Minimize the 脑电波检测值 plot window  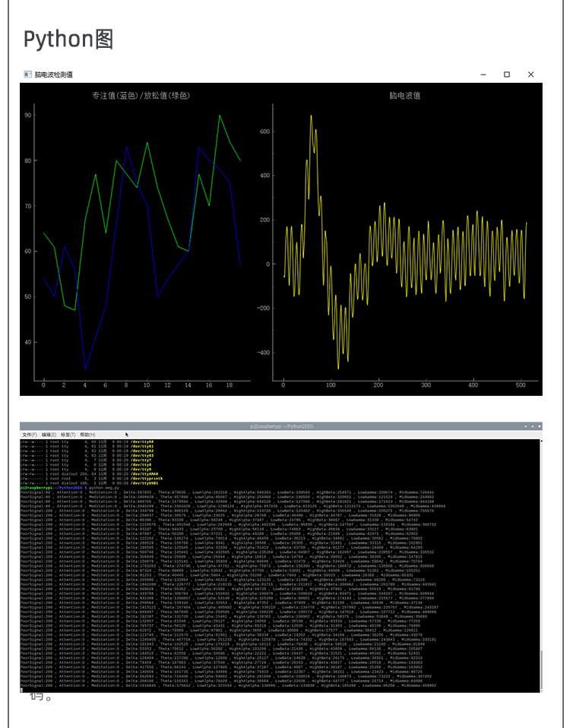483,74
